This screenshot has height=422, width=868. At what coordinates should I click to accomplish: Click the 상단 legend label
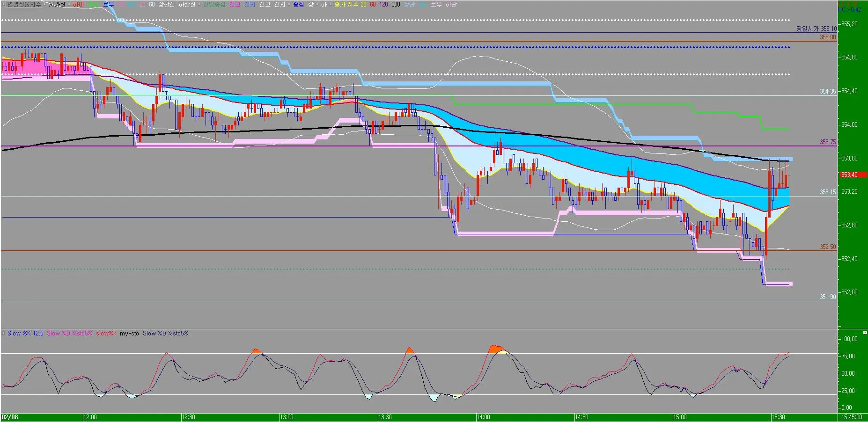(409, 4)
